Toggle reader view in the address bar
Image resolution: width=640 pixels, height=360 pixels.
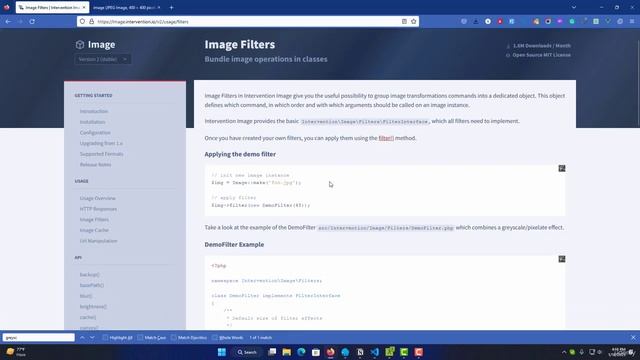point(404,21)
